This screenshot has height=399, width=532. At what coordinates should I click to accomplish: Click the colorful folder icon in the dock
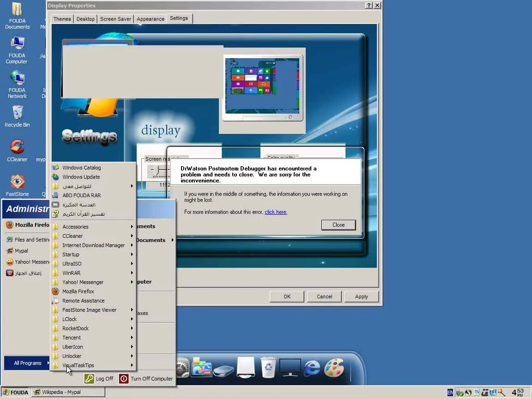201,368
